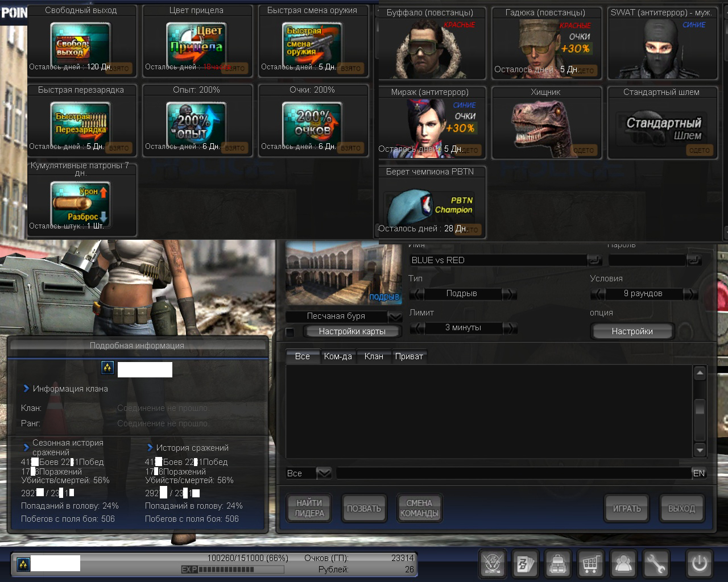728x582 pixels.
Task: Confirm the room name with enter button
Action: [595, 260]
